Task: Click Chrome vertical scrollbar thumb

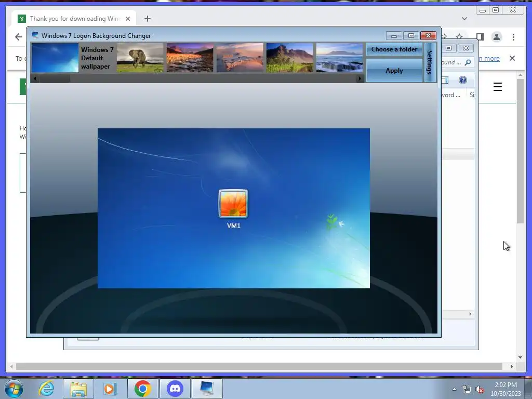Action: [x=521, y=151]
